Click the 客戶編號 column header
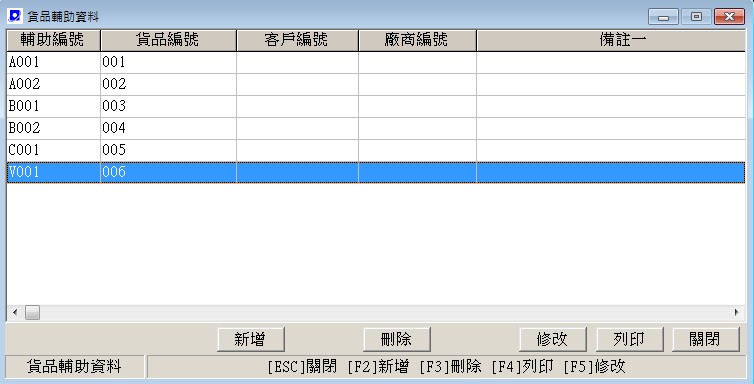The width and height of the screenshot is (754, 384). click(297, 40)
